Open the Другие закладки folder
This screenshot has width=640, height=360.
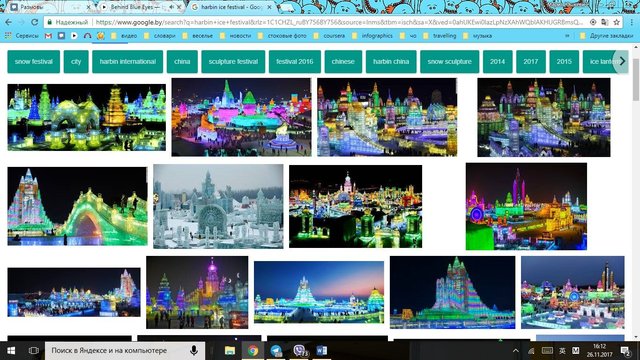click(x=607, y=36)
